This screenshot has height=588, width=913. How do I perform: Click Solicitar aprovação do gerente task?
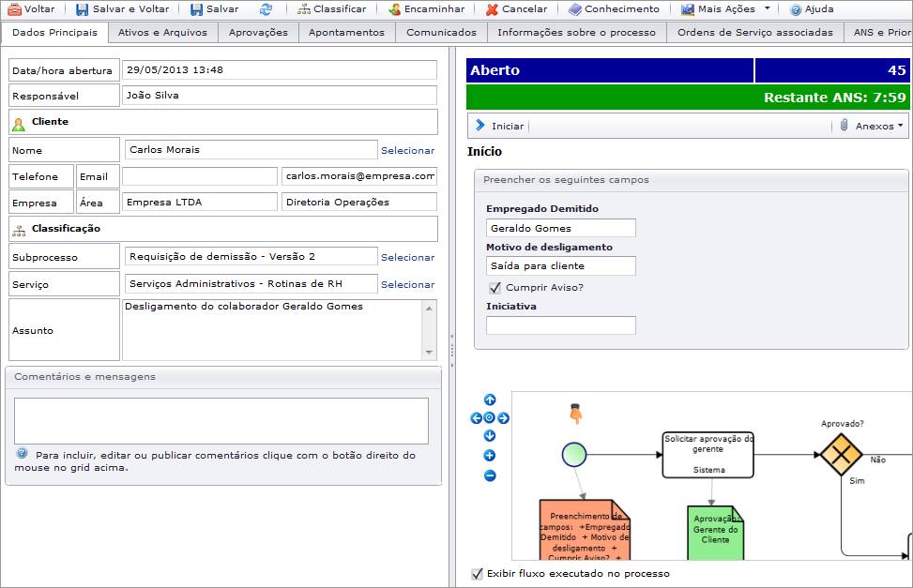[x=708, y=455]
